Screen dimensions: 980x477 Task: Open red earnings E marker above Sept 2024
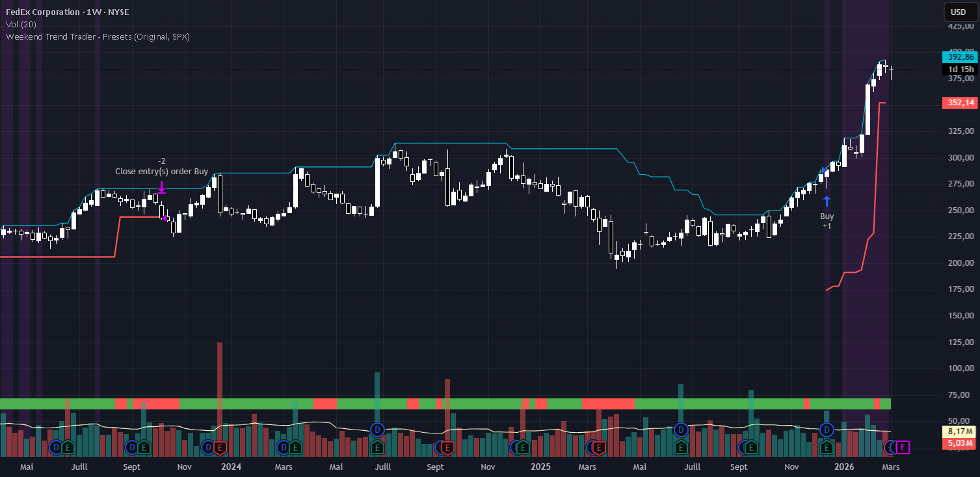(x=447, y=448)
